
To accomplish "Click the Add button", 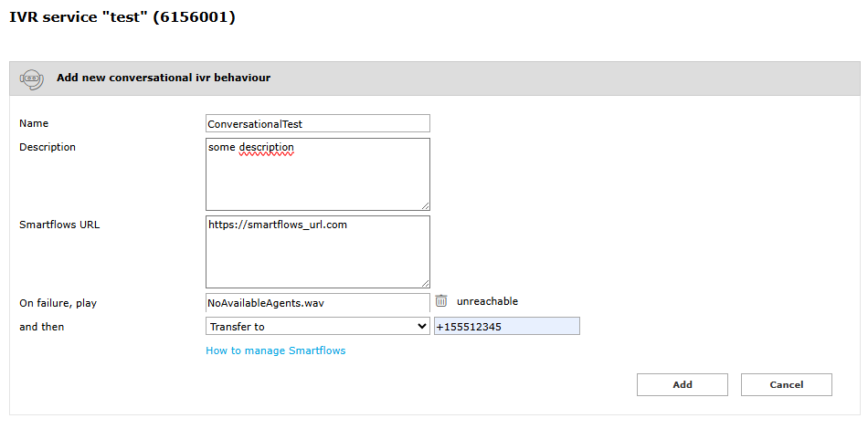I will pyautogui.click(x=682, y=385).
